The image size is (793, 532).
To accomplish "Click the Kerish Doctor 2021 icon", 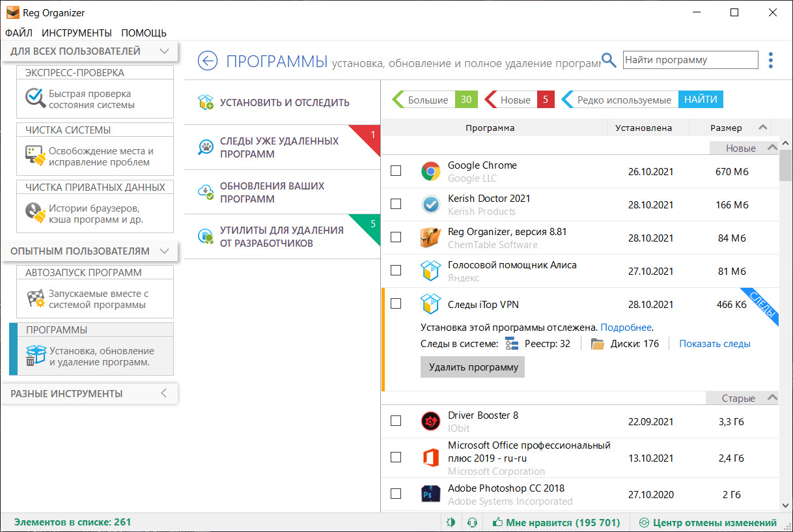I will [x=430, y=205].
